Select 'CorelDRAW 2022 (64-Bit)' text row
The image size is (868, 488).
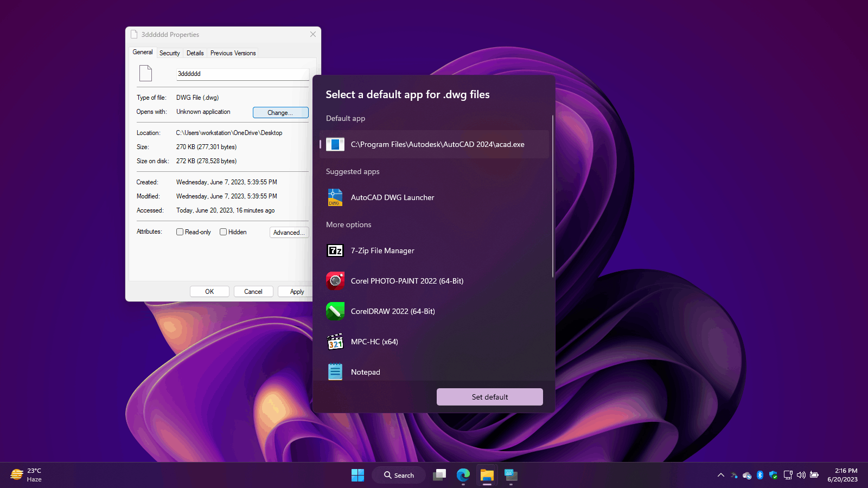pyautogui.click(x=393, y=311)
